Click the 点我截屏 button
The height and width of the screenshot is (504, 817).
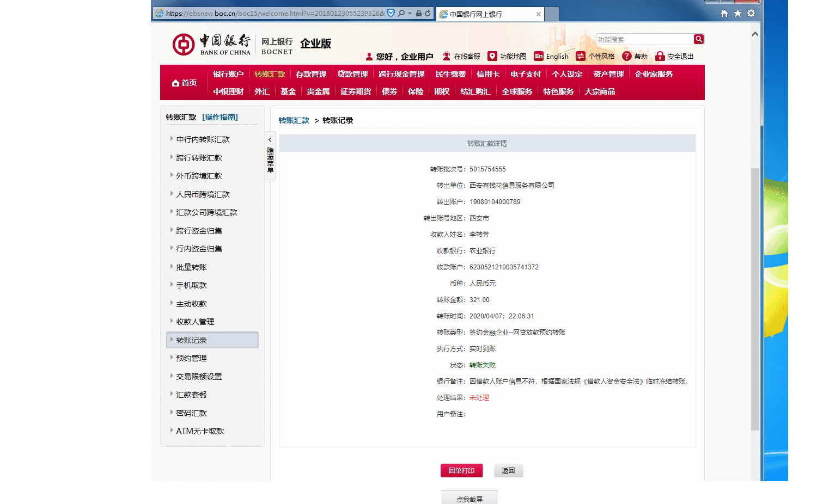coord(470,498)
